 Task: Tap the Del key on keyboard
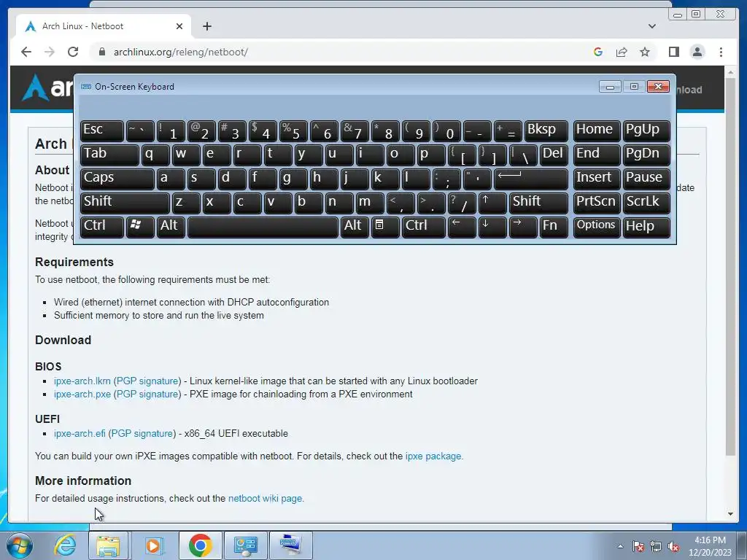[x=554, y=155]
